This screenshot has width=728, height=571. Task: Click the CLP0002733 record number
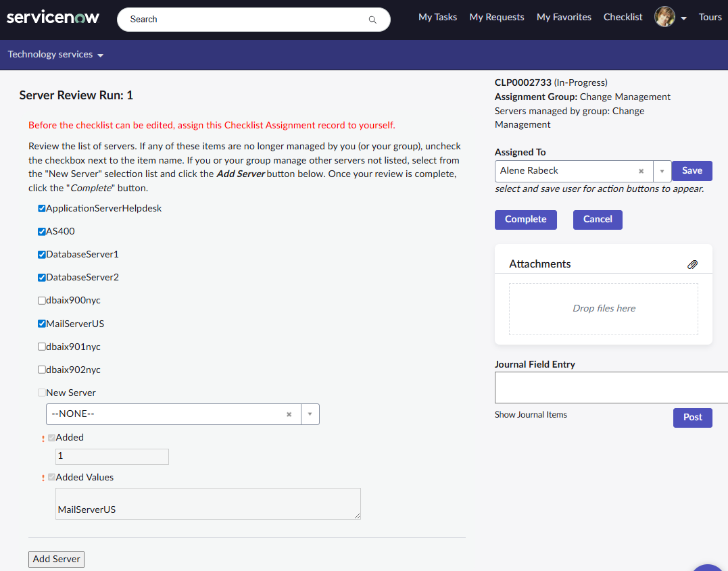tap(523, 82)
